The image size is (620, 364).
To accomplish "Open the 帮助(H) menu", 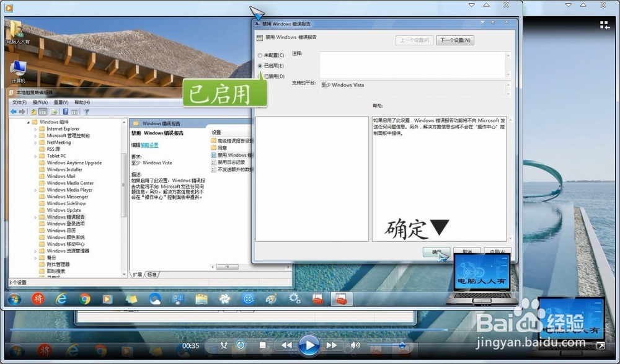I will tap(82, 102).
